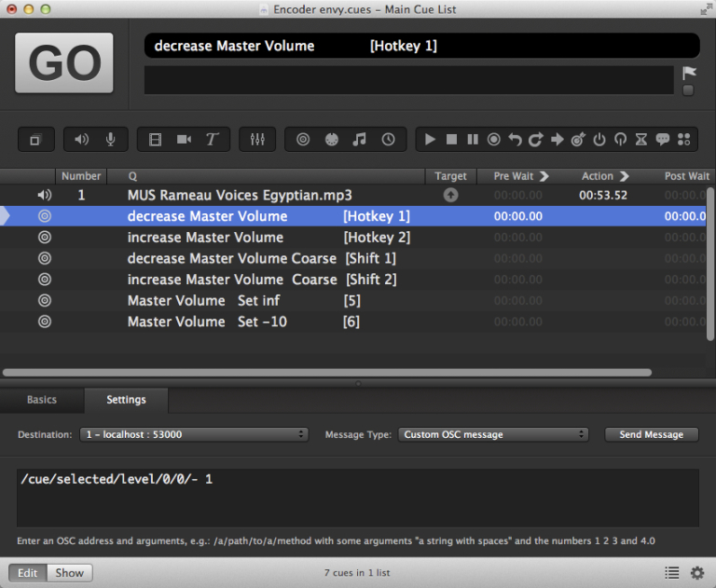Viewport: 716px width, 588px height.
Task: Switch to Show mode
Action: (69, 573)
